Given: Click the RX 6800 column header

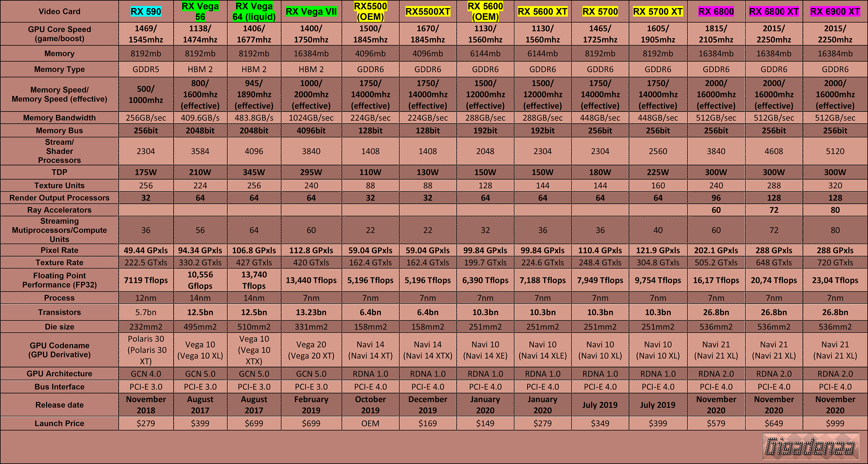Looking at the screenshot, I should (716, 12).
